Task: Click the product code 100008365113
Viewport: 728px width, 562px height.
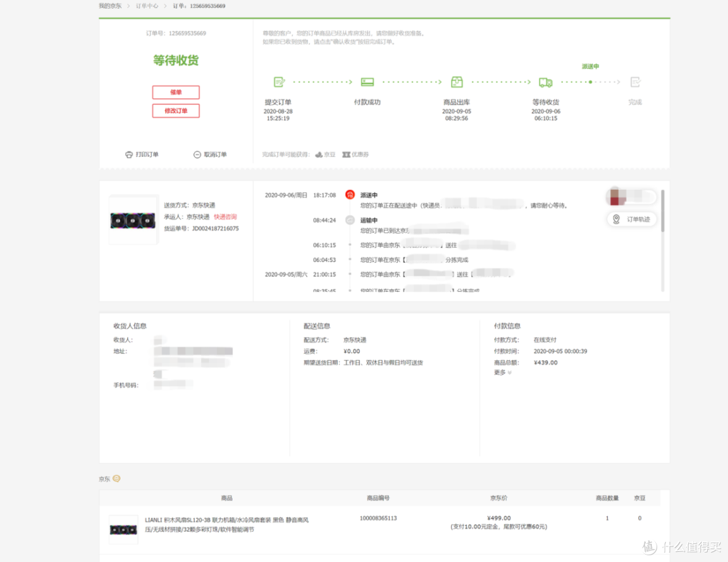Action: [x=378, y=518]
